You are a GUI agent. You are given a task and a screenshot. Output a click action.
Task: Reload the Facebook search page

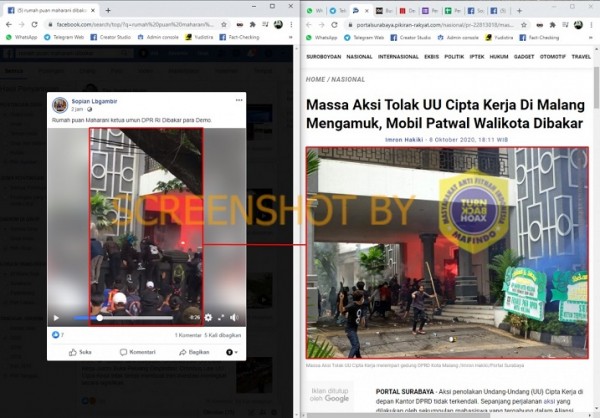[36, 23]
